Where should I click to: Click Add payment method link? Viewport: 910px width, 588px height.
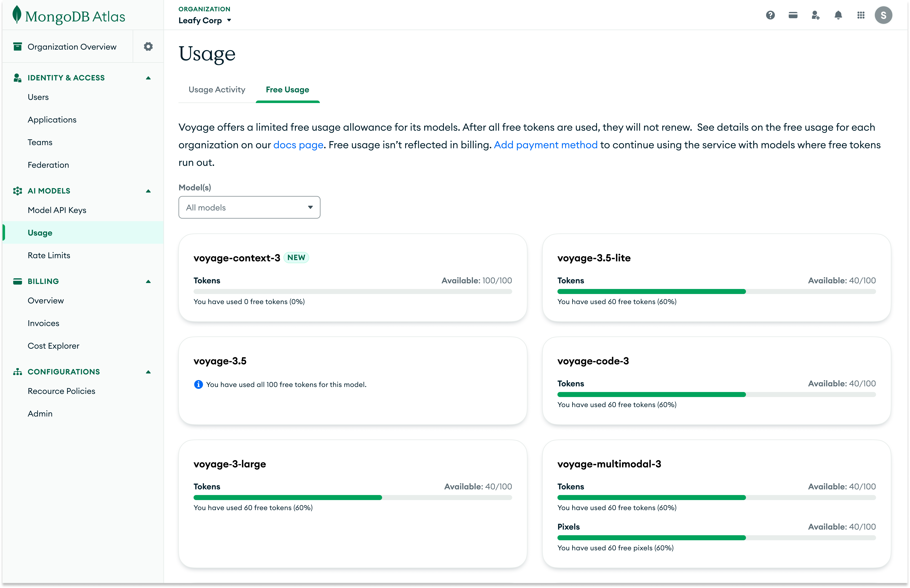pyautogui.click(x=545, y=145)
